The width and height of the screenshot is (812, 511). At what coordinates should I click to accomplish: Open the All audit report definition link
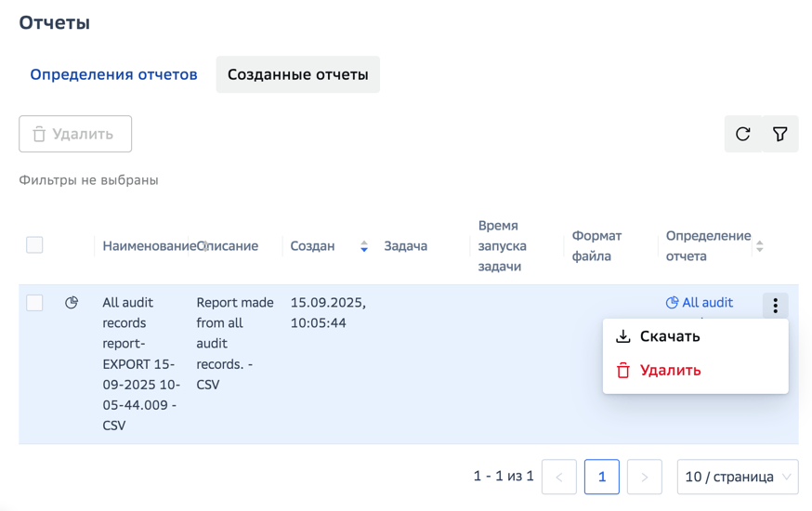(x=700, y=302)
